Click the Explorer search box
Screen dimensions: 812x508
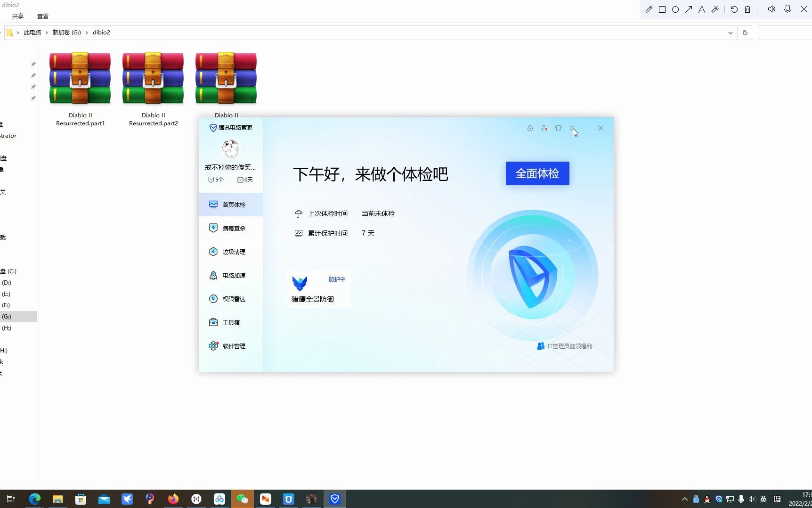pos(785,33)
